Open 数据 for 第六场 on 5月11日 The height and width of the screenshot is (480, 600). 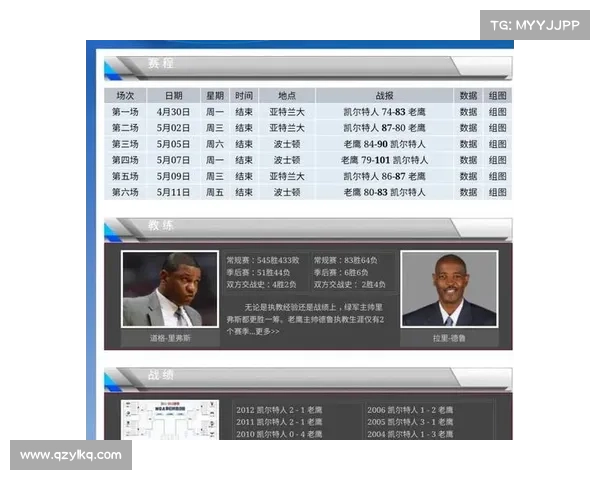point(467,192)
